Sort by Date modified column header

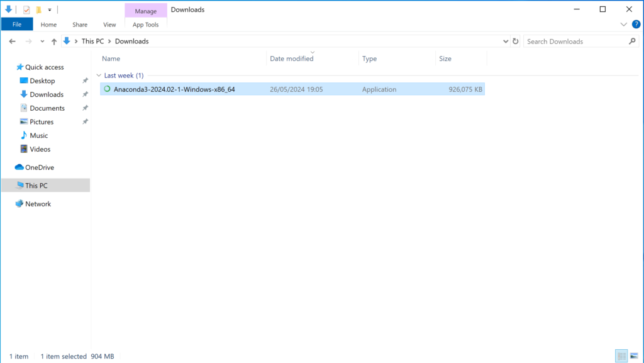point(292,59)
